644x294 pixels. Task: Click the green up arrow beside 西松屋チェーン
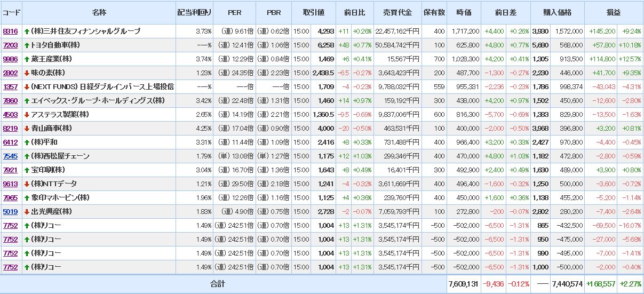(27, 156)
